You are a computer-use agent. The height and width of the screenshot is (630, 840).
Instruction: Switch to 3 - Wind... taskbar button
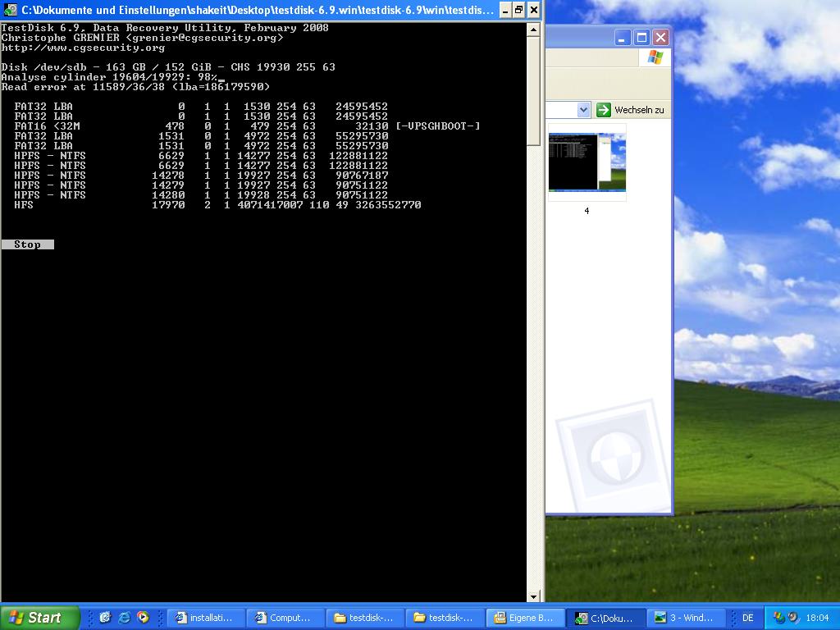[x=685, y=618]
